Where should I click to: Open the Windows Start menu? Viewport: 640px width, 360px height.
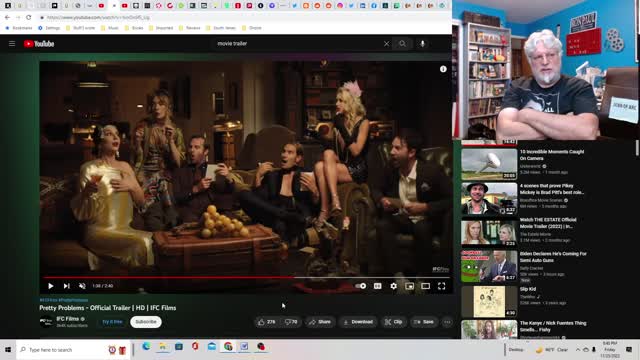(8, 350)
